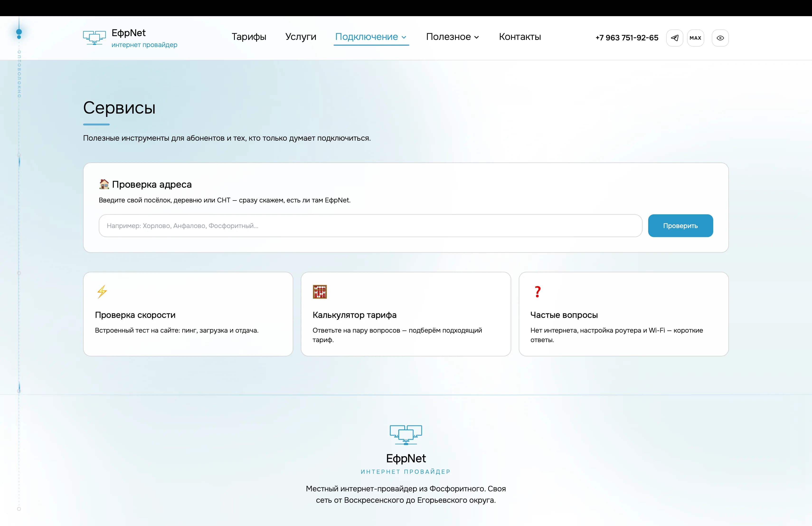The image size is (812, 526).
Task: Click the ЕфрNet footer logo icon
Action: point(406,435)
